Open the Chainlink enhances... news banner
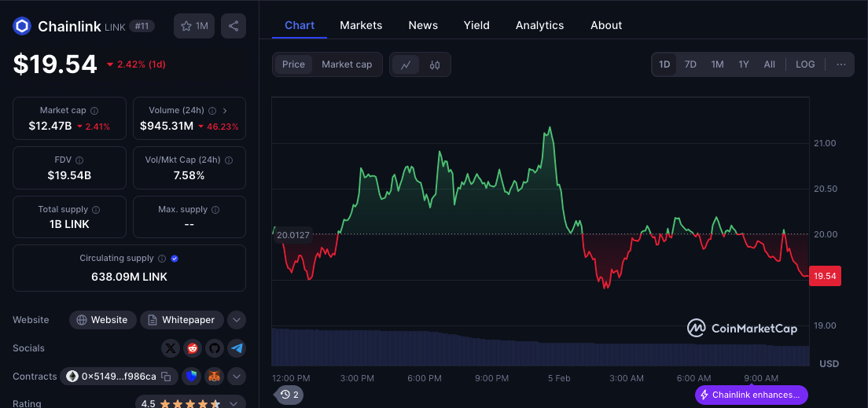The image size is (868, 408). [x=751, y=395]
